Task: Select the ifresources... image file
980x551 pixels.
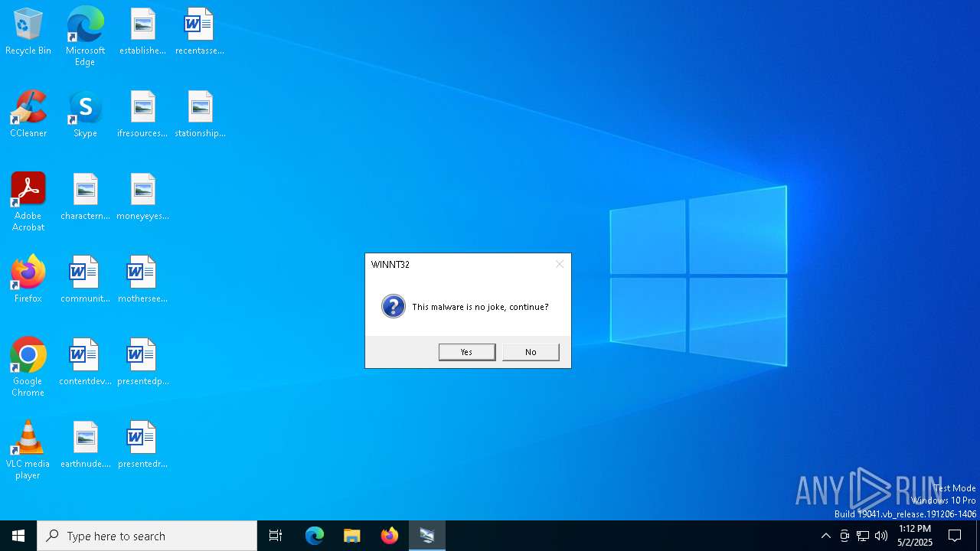Action: (x=142, y=115)
